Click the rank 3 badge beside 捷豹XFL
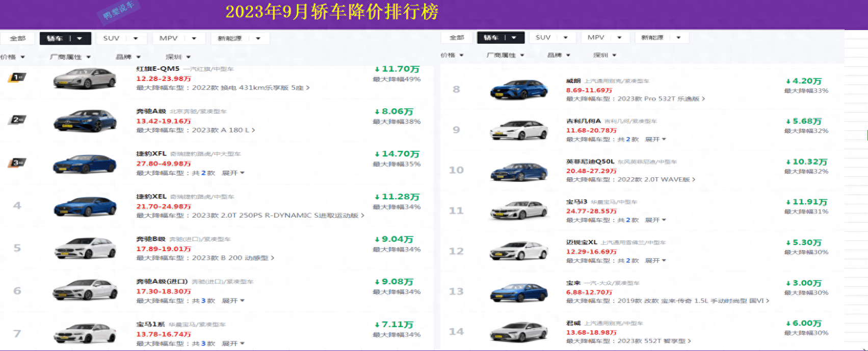The height and width of the screenshot is (351, 868). [17, 163]
